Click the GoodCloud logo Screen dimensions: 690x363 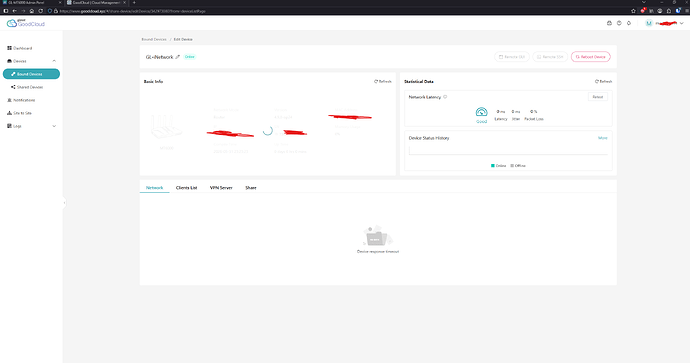pos(26,23)
